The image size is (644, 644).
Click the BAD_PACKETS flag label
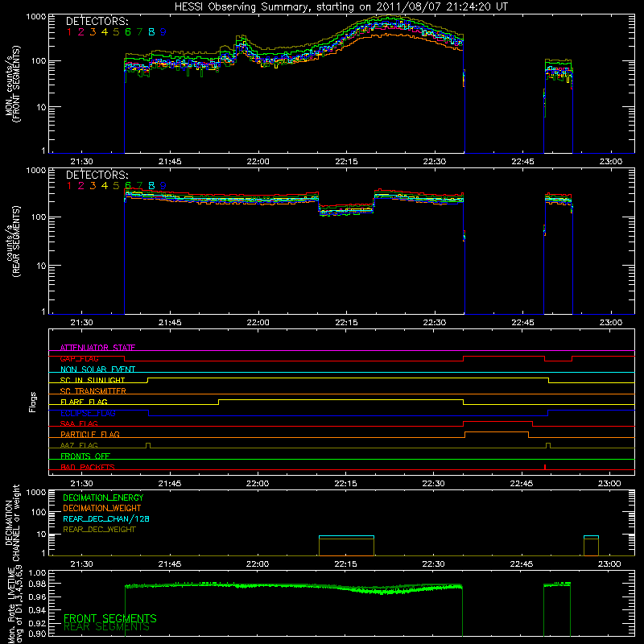pyautogui.click(x=88, y=467)
